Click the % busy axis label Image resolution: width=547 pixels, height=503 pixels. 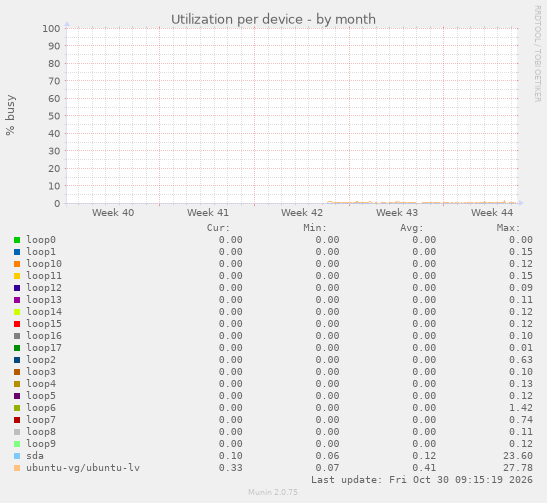(10, 115)
